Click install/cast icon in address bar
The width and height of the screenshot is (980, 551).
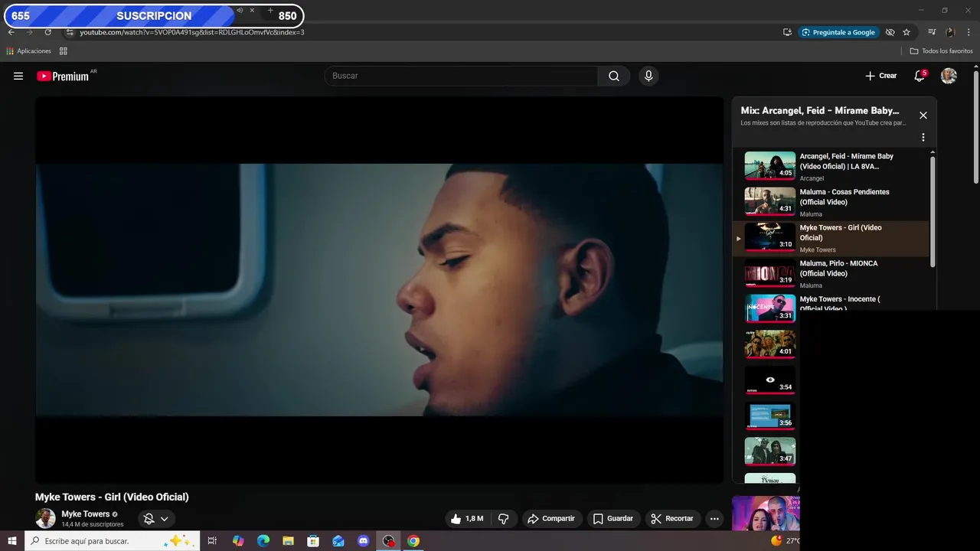click(787, 32)
